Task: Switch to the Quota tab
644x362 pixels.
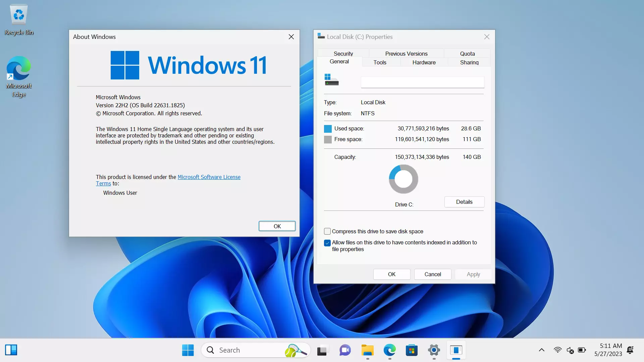Action: click(x=467, y=54)
